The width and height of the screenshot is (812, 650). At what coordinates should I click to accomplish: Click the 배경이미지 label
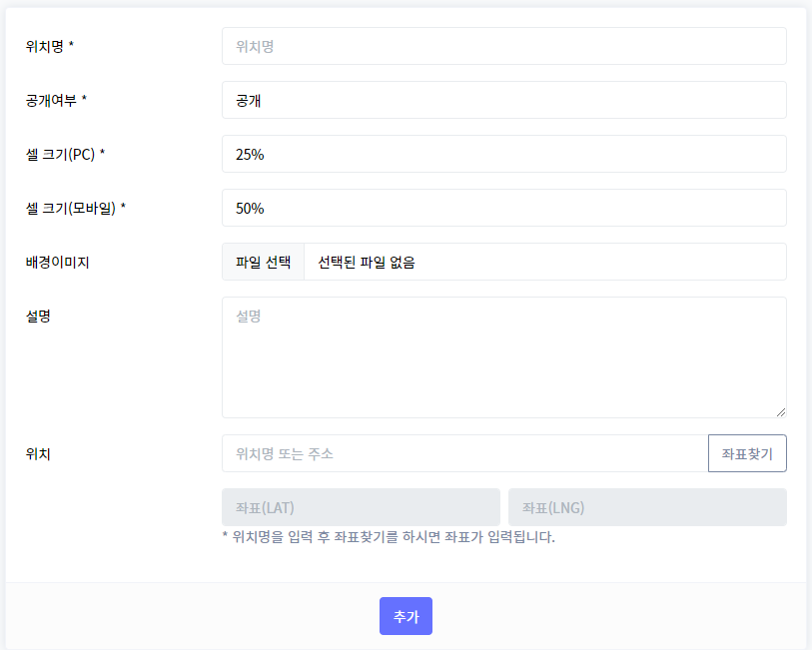[x=58, y=262]
